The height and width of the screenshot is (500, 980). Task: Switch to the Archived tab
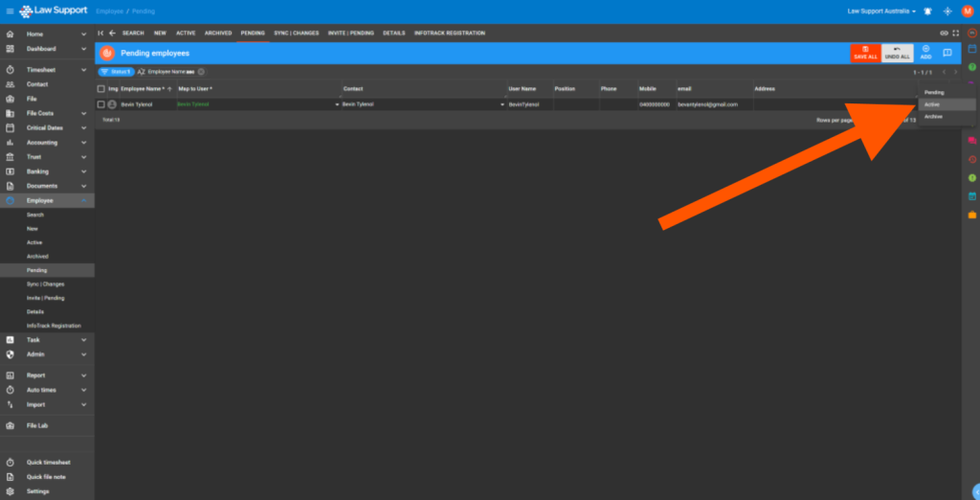(218, 33)
